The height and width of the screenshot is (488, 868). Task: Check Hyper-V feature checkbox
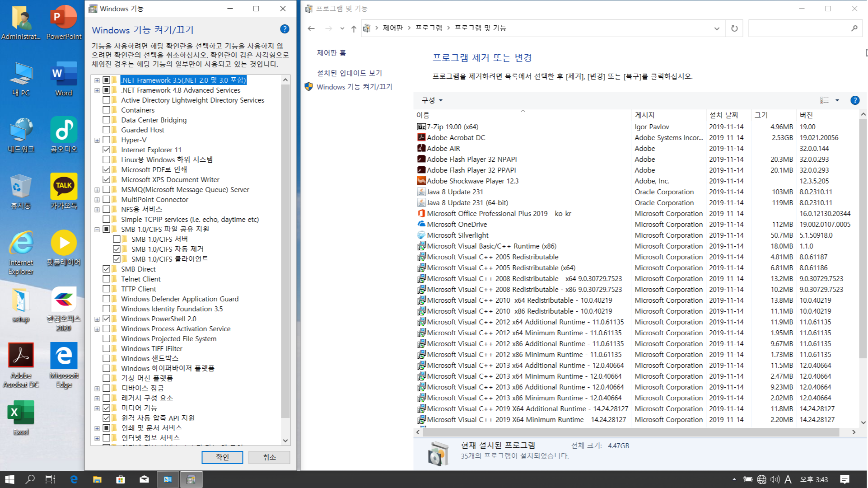(107, 140)
